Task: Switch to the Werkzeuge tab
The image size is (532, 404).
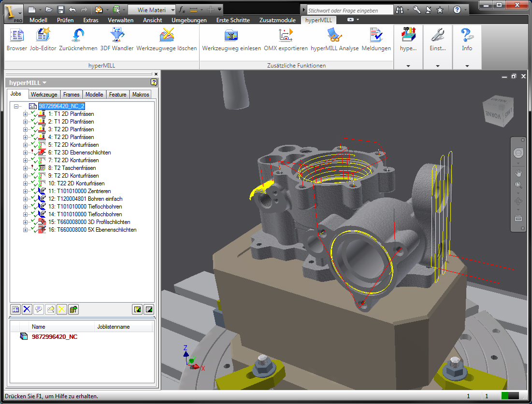Action: click(44, 95)
